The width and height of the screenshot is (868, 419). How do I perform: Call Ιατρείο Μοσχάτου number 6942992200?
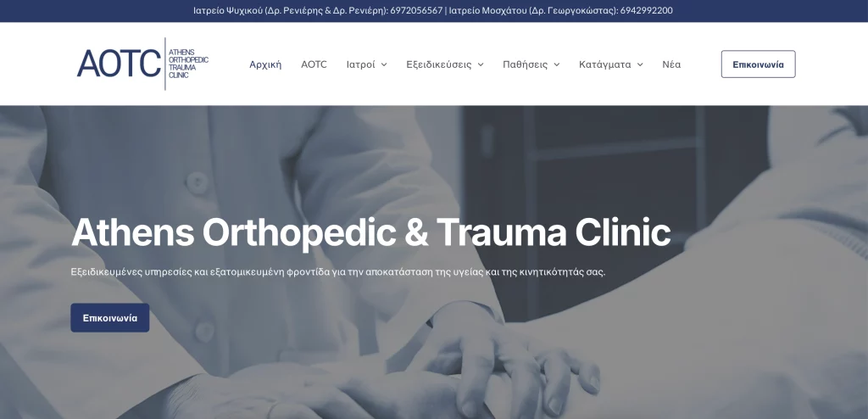646,10
